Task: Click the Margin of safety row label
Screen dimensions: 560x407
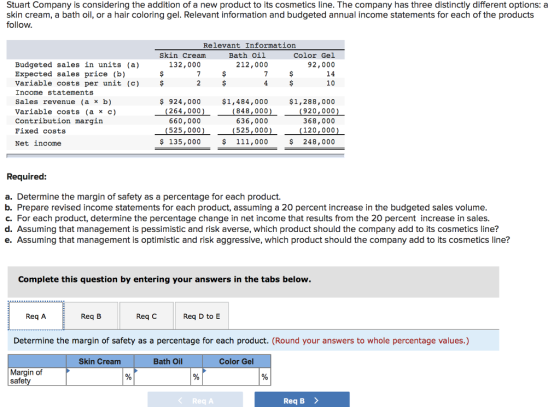Action: click(x=26, y=377)
